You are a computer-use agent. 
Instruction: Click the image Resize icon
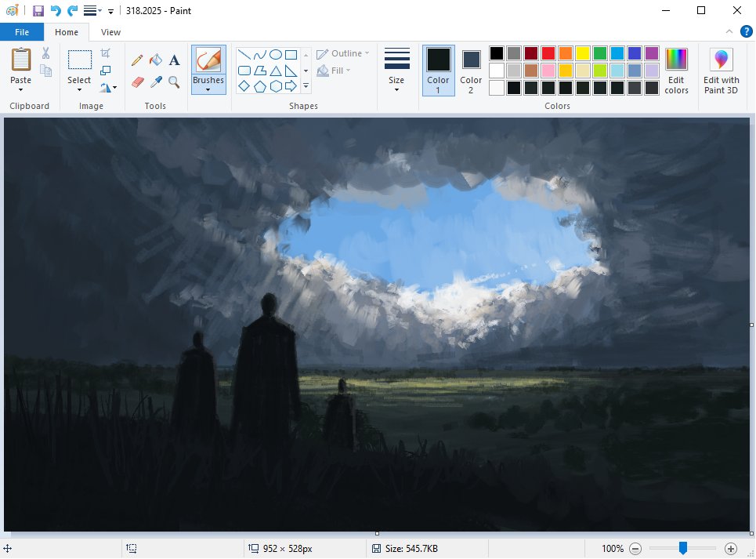point(106,71)
